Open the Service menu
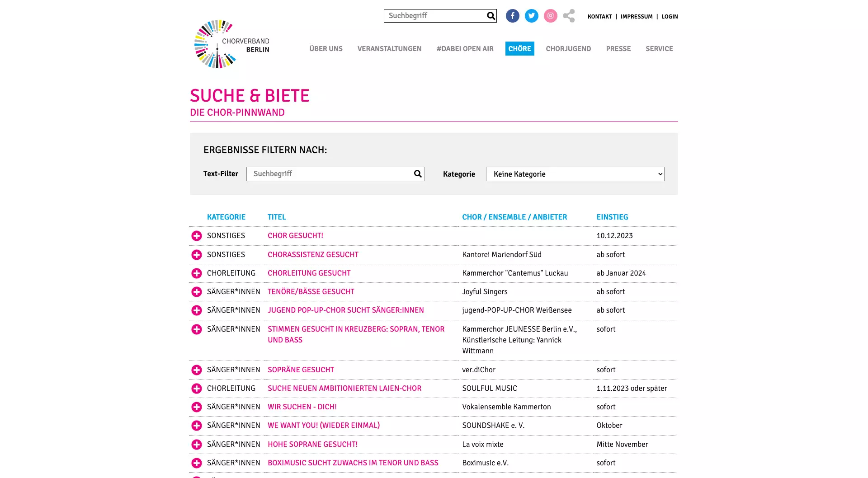868x478 pixels. coord(659,49)
